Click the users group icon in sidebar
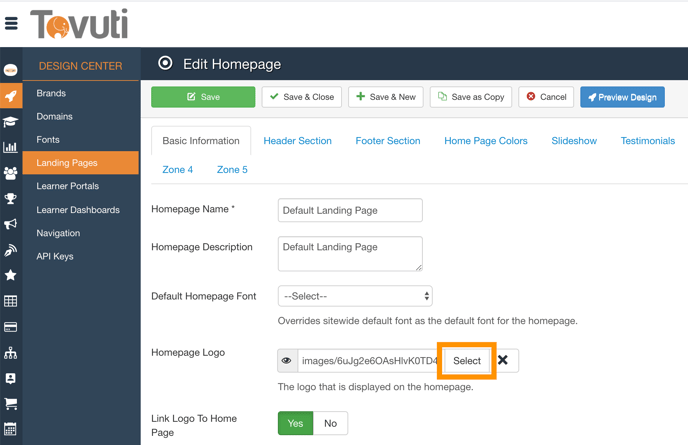Viewport: 688px width, 445px height. pyautogui.click(x=11, y=173)
